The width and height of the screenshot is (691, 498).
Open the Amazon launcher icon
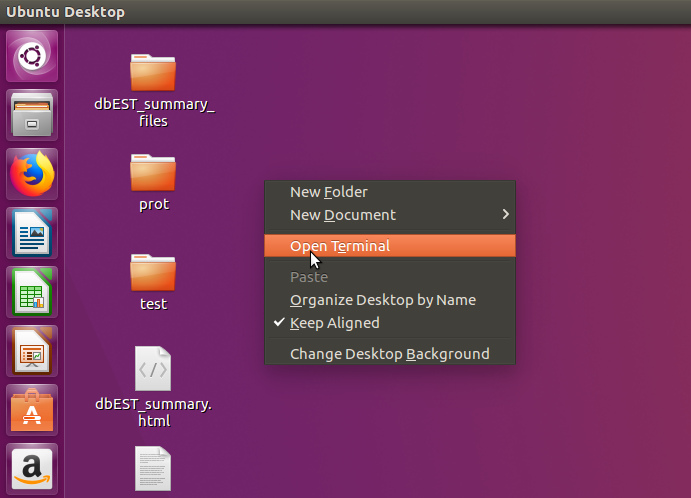click(x=33, y=468)
